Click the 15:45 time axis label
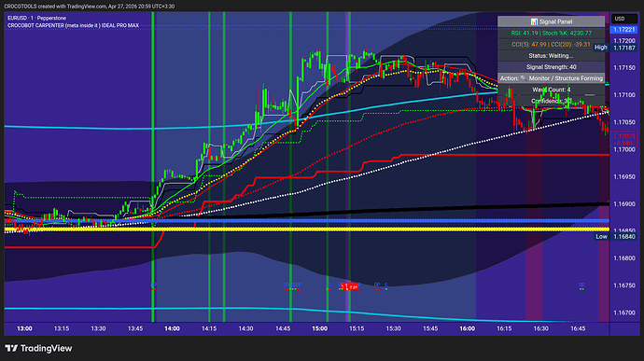The image size is (644, 361). 430,328
